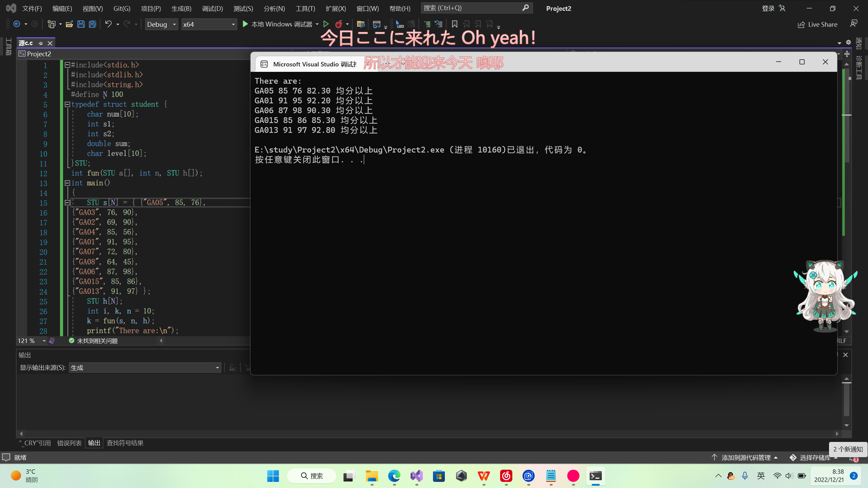Collapse the int main() code block
The height and width of the screenshot is (488, 868).
67,183
